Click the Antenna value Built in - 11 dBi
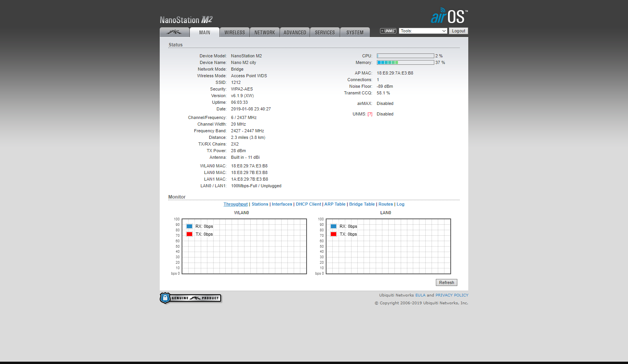The image size is (628, 364). pyautogui.click(x=245, y=158)
